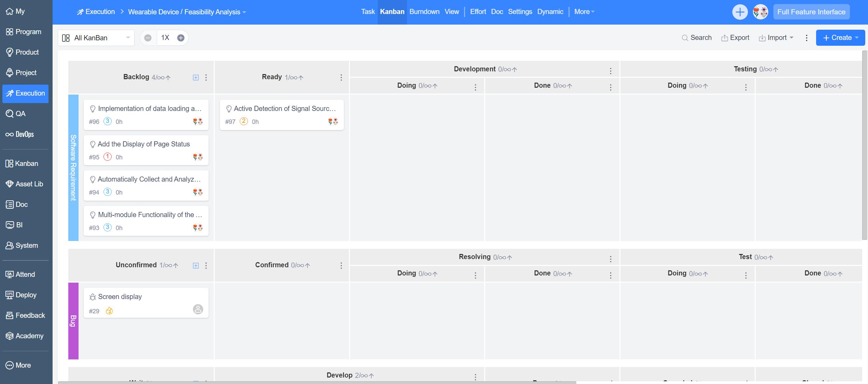Click the Full Feature Interface button
Screen dimensions: 868x384
coord(811,12)
